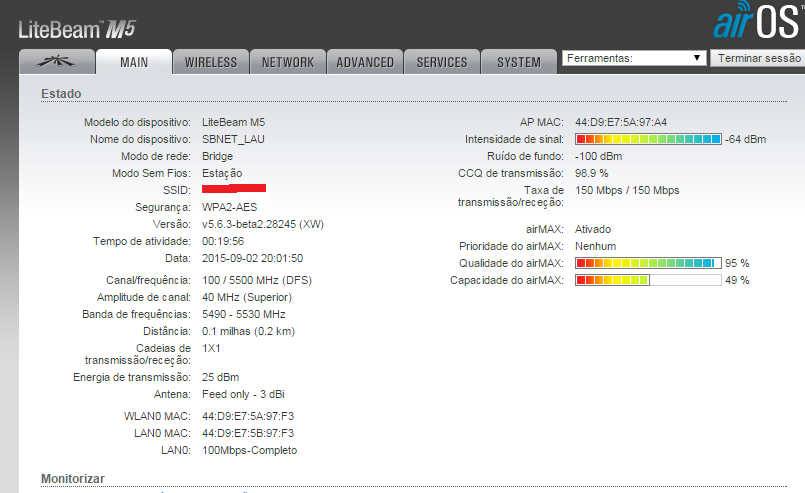Click distance value 0.1 milhas (0.2 km)
805x493 pixels.
[248, 331]
